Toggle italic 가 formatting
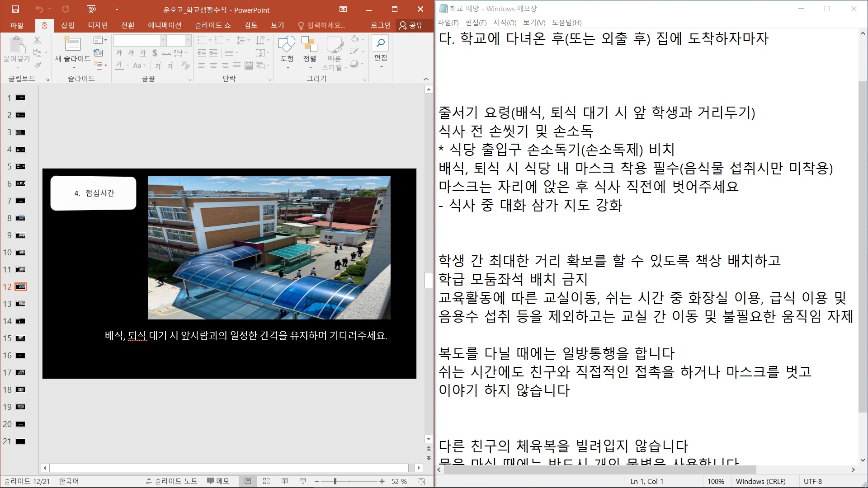Screen dimensions: 868x488 tap(131, 53)
